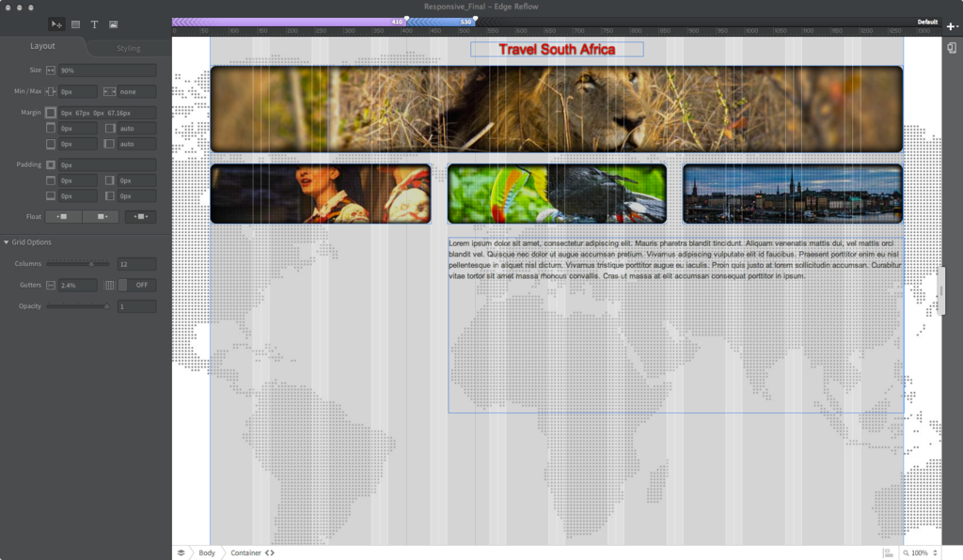Click the Opacity value field showing 1
This screenshot has width=963, height=560.
click(136, 306)
